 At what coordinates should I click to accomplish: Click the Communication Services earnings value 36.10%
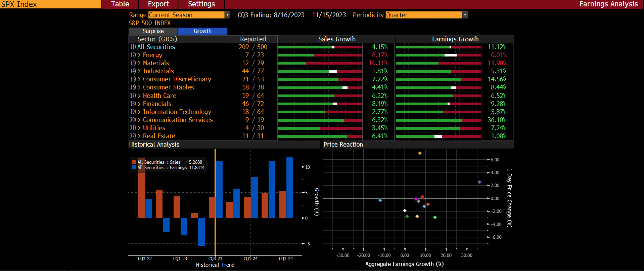point(497,120)
